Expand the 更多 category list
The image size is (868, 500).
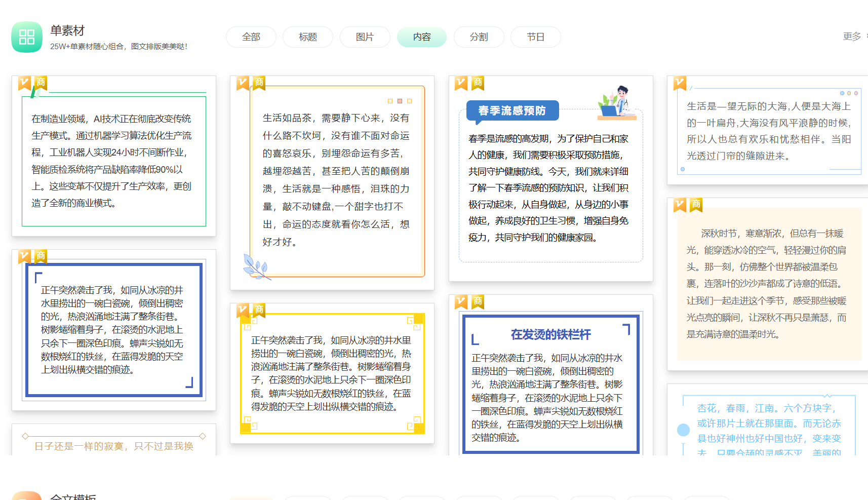(x=853, y=36)
